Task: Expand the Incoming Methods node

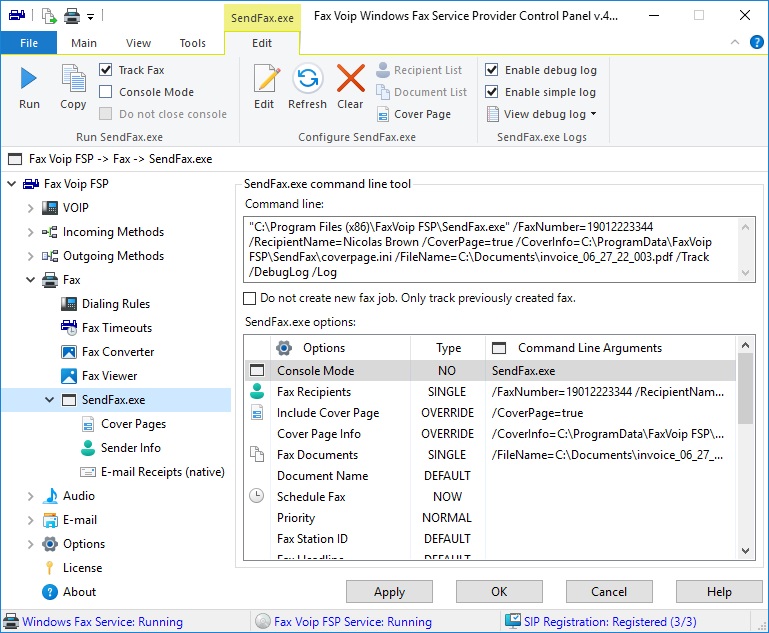Action: pos(30,232)
